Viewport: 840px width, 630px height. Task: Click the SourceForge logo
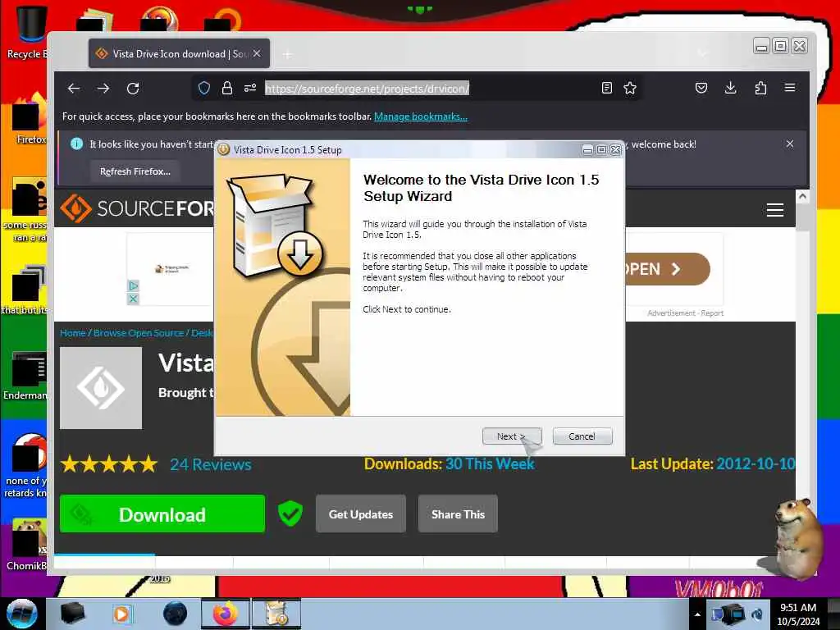[x=137, y=208]
